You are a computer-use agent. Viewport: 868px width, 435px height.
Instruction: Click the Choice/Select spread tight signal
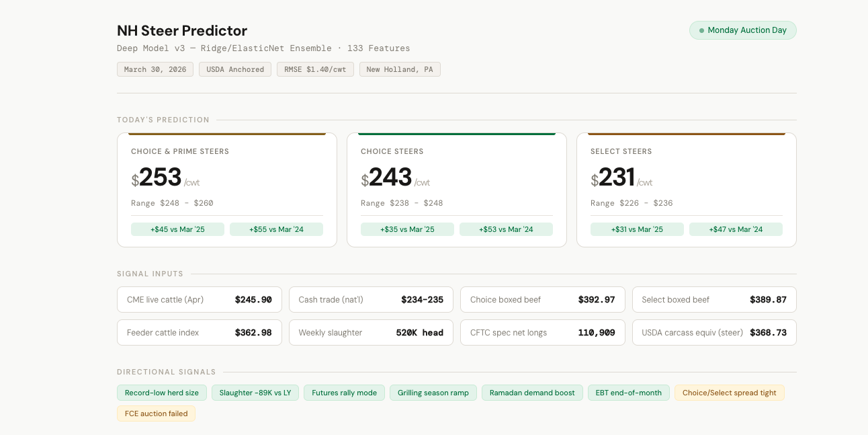click(x=730, y=393)
